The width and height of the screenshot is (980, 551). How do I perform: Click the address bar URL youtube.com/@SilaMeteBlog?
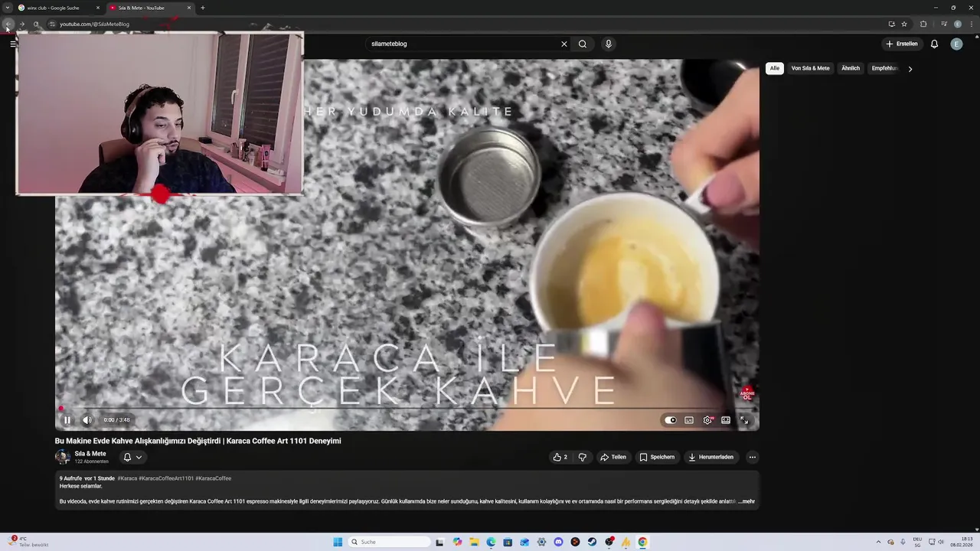[95, 24]
